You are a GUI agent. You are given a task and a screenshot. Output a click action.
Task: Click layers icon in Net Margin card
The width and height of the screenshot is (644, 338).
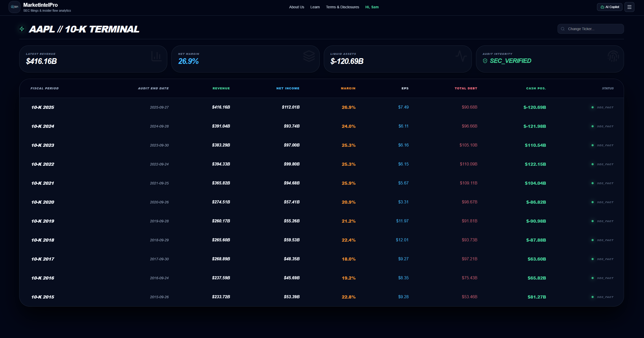tap(309, 56)
